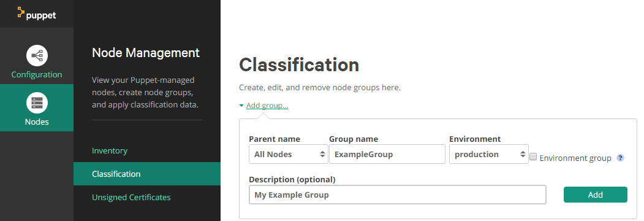
Task: Open Configuration via its round tree icon
Action: point(37,56)
